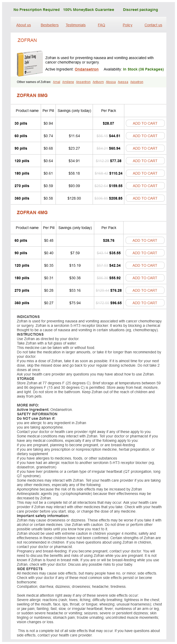
Task: Open the Contact us page
Action: pos(153,25)
